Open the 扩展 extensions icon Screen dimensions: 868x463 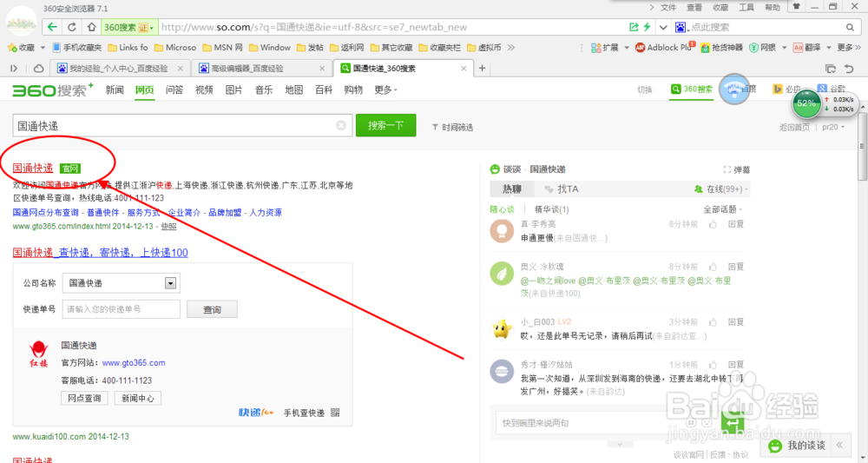click(604, 48)
